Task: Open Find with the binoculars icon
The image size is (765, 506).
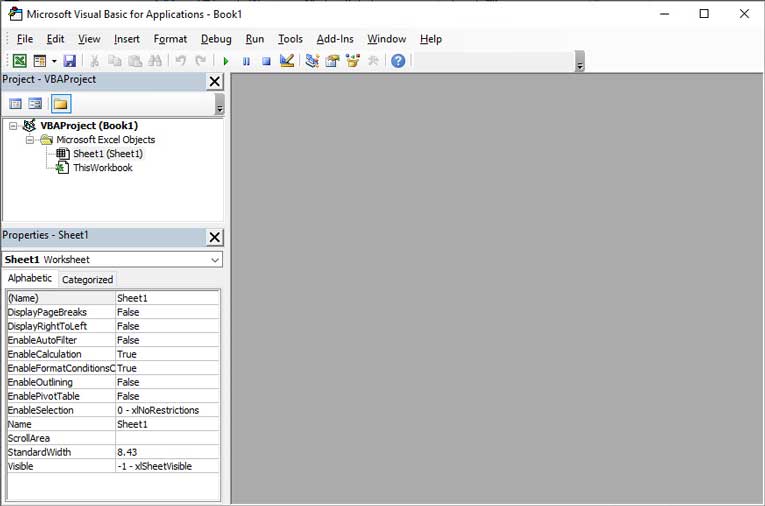Action: point(155,61)
